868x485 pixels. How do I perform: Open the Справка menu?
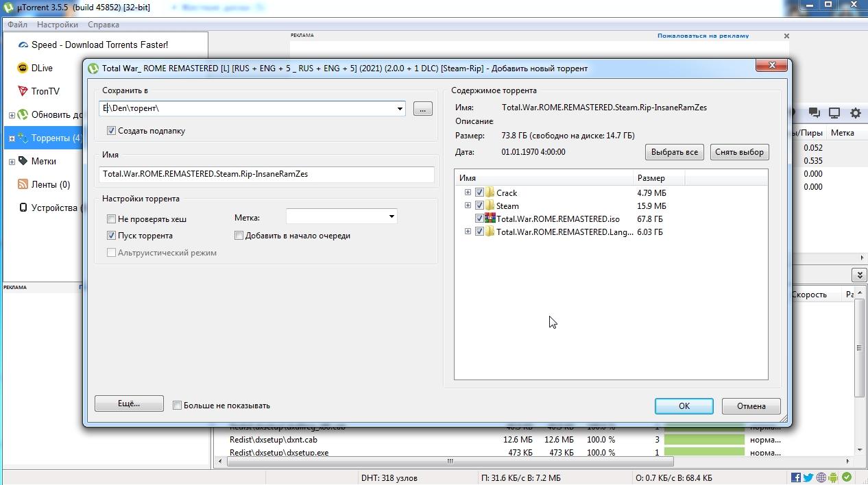tap(104, 25)
